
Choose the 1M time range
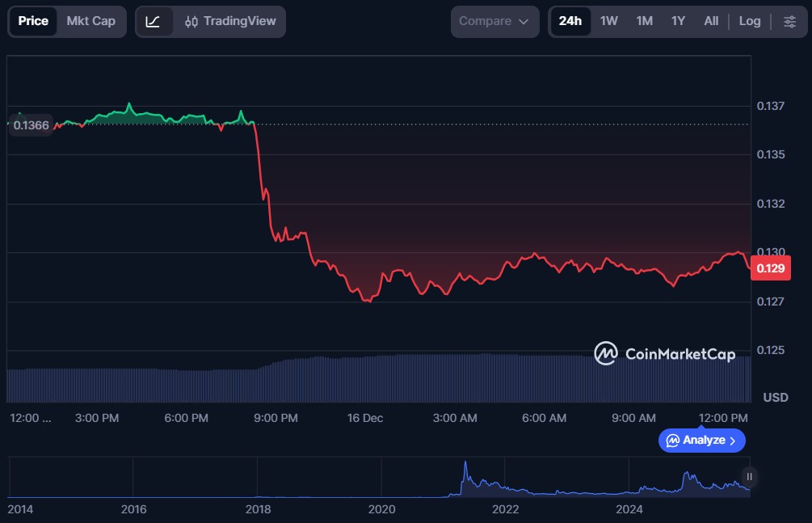[644, 21]
